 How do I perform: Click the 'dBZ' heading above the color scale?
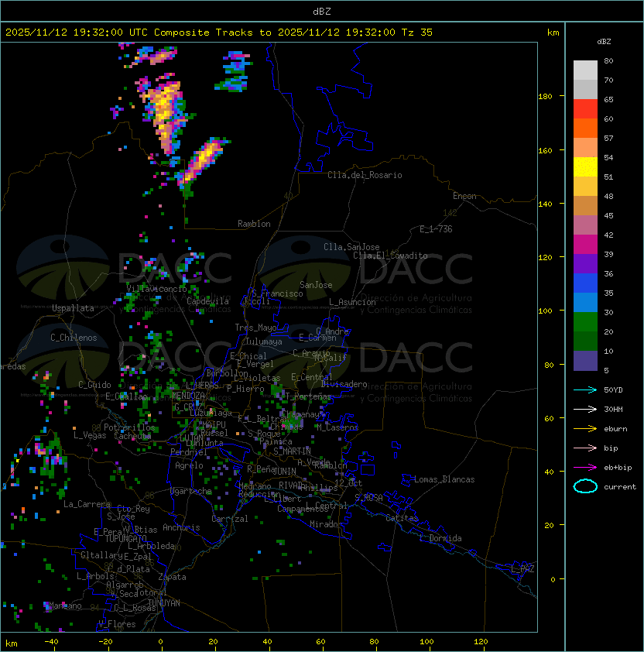(x=604, y=42)
